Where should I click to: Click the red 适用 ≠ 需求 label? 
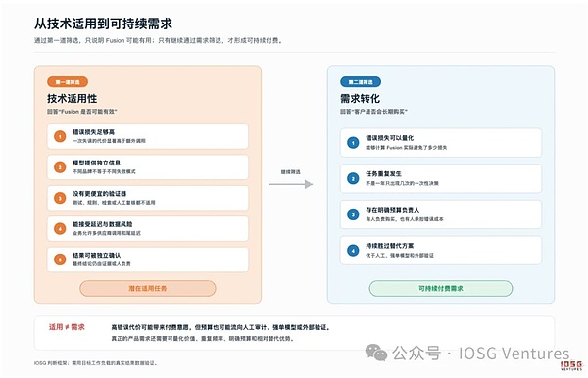click(67, 327)
